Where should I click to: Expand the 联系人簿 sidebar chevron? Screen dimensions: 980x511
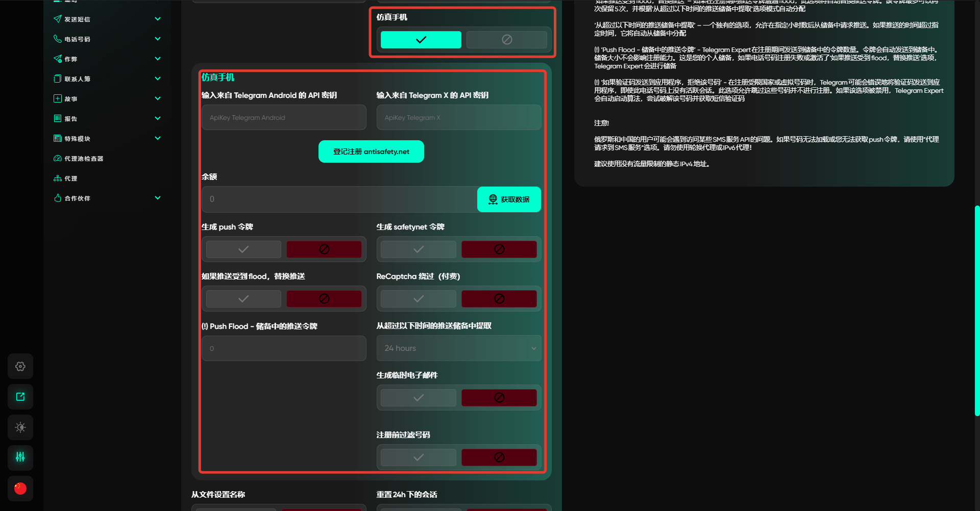pos(158,79)
